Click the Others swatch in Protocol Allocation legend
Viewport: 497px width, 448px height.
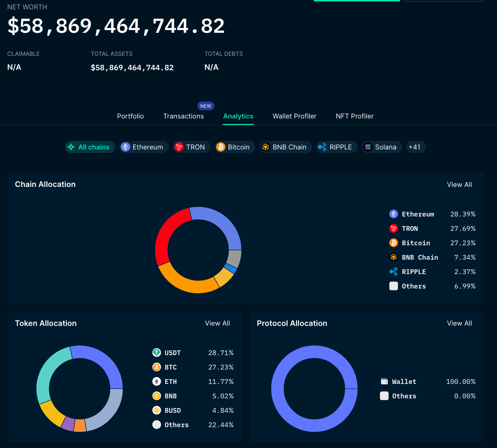tap(384, 396)
